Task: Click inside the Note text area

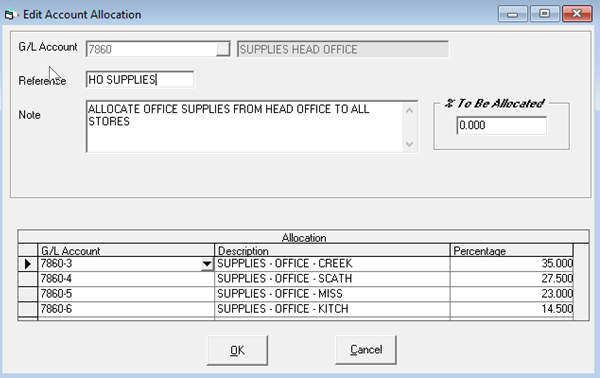Action: pos(245,127)
